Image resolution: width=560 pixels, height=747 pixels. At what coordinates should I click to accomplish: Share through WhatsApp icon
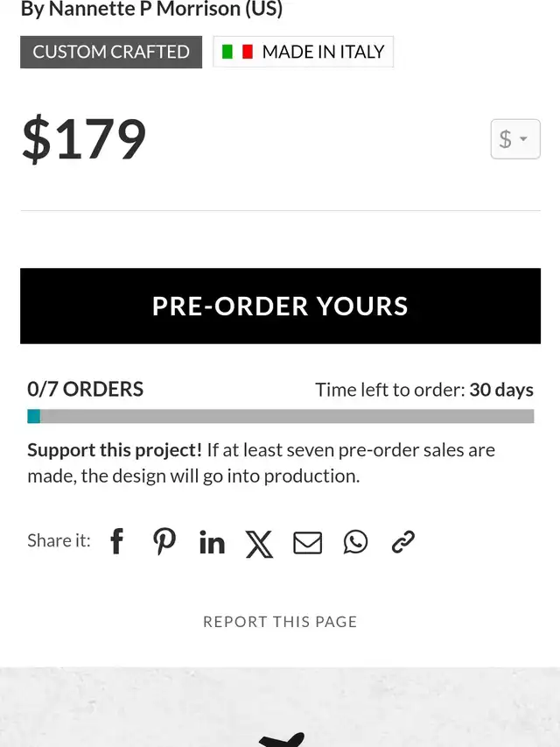click(x=355, y=542)
